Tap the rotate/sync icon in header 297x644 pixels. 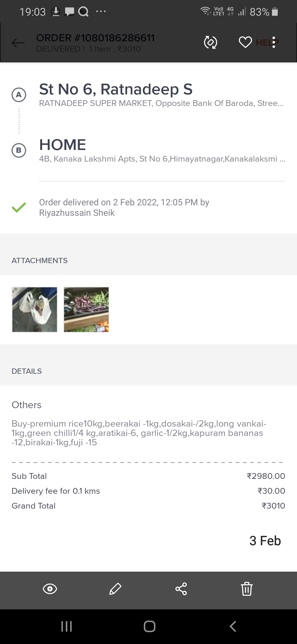click(210, 42)
